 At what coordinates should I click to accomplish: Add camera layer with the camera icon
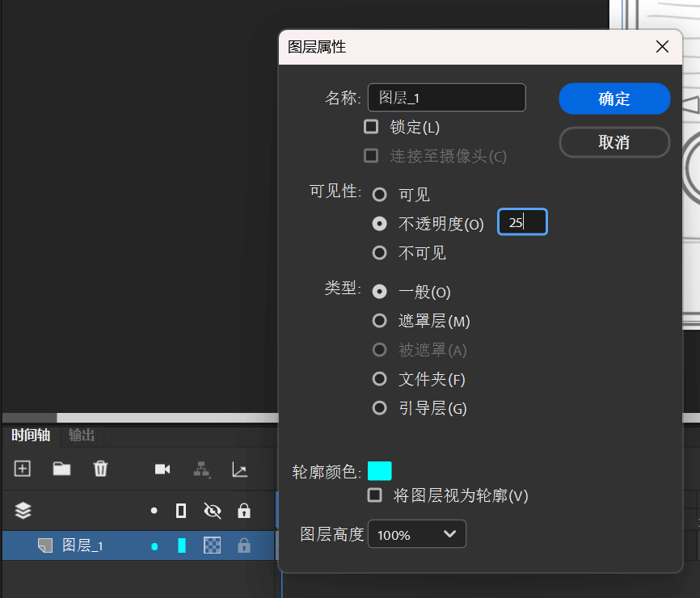[x=162, y=469]
